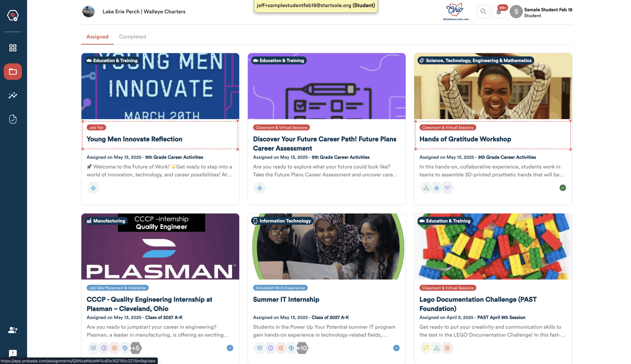Click blue checkmark on CCCP Plasman card
This screenshot has width=631, height=364.
(x=230, y=348)
